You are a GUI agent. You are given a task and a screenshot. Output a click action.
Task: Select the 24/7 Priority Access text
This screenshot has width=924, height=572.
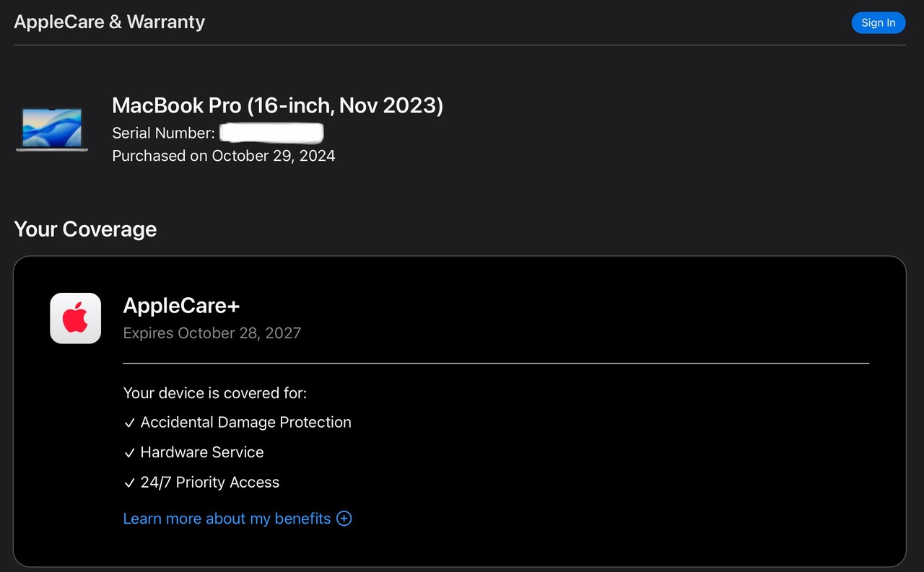pyautogui.click(x=209, y=483)
